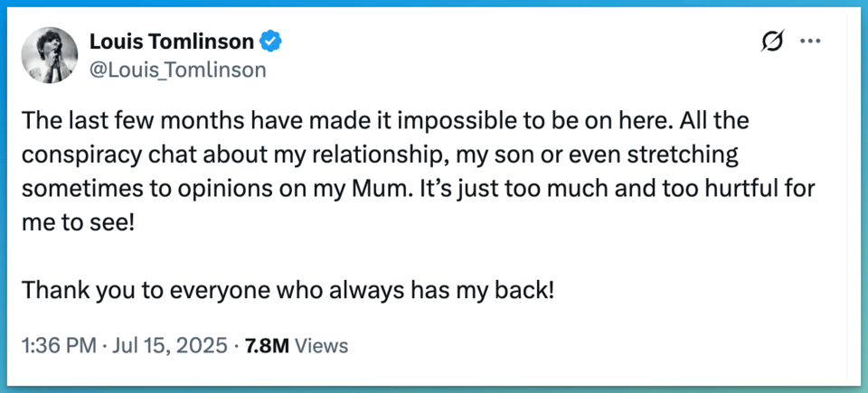Open Grok actions icon on the tweet
This screenshot has width=868, height=393.
click(x=771, y=42)
